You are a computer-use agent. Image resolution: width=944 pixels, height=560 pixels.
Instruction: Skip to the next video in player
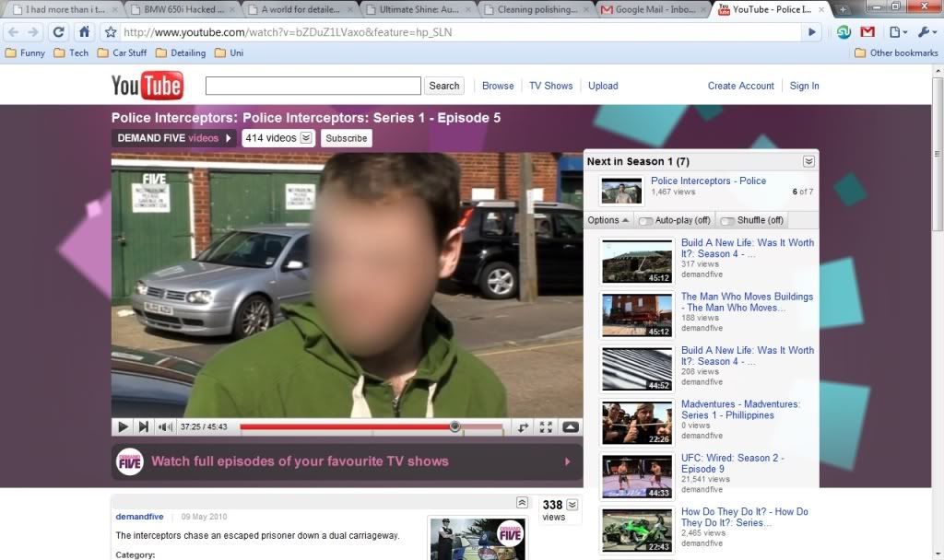pos(143,426)
